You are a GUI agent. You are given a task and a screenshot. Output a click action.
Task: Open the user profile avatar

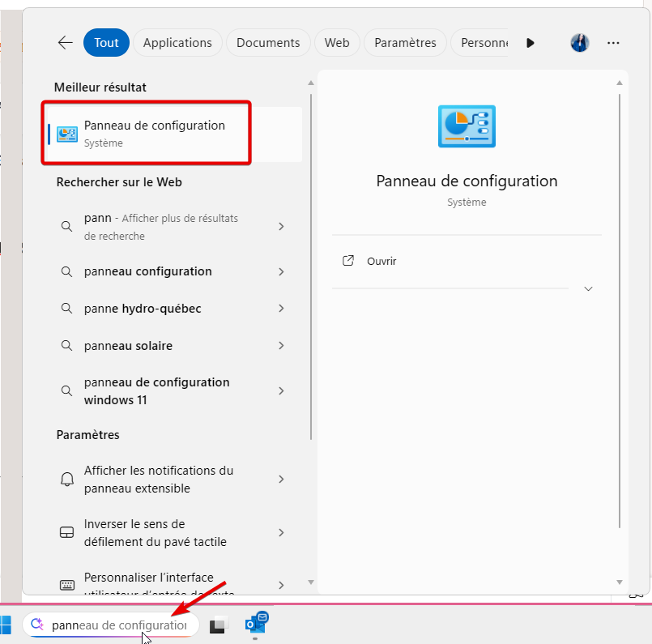point(580,43)
